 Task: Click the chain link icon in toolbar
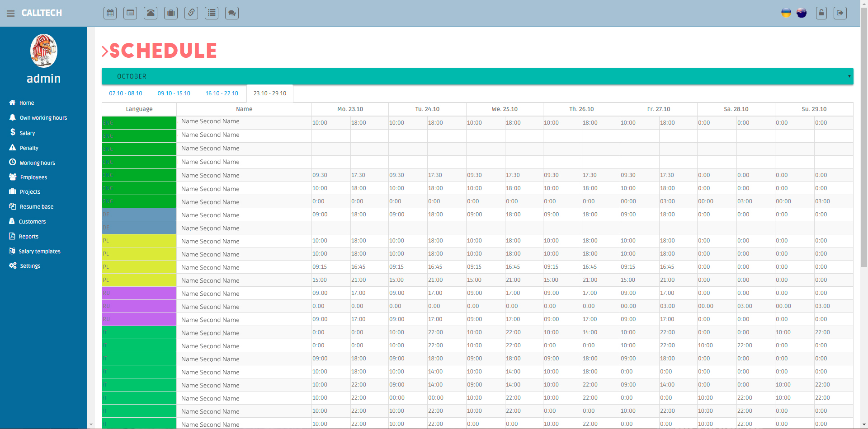(191, 13)
